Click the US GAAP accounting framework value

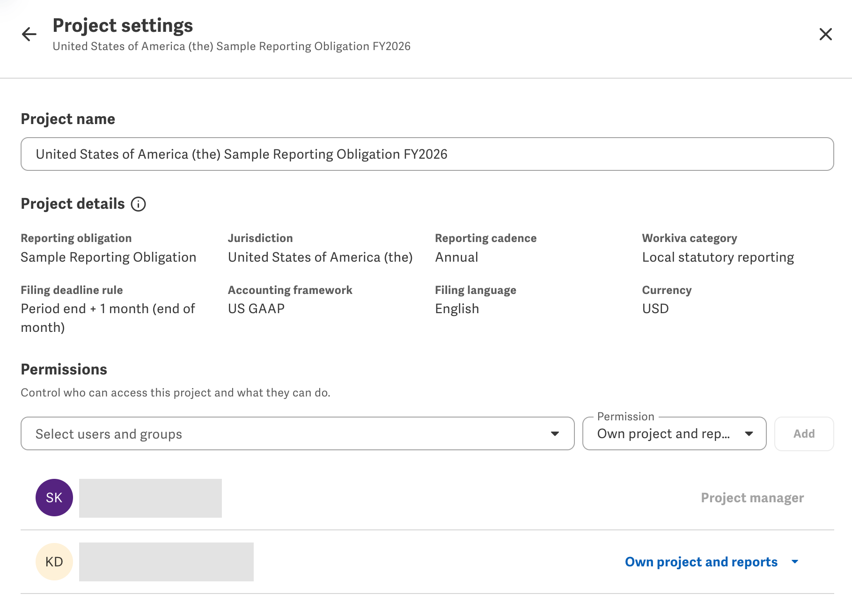[256, 308]
